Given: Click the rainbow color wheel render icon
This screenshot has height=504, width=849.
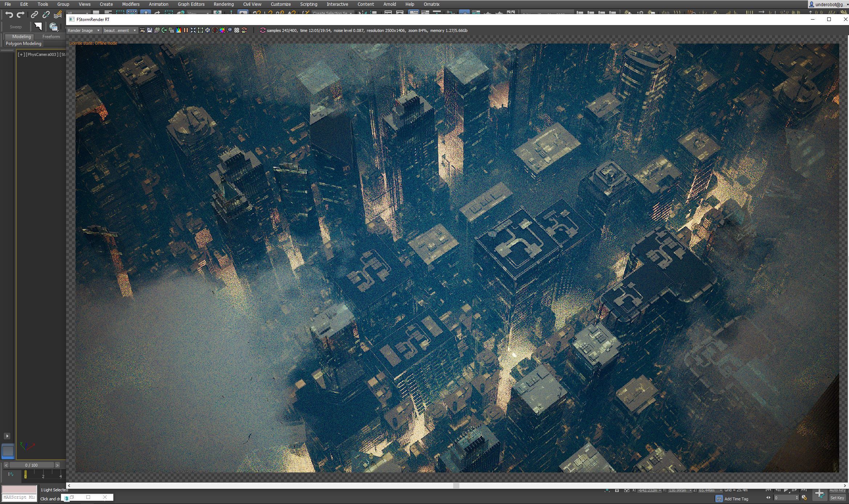Looking at the screenshot, I should (222, 30).
